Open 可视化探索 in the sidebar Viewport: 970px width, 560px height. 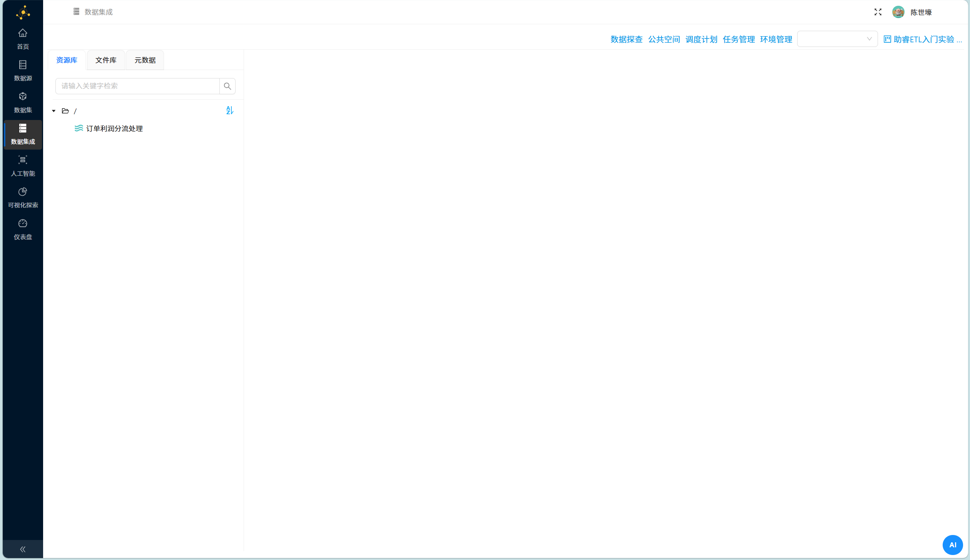(23, 198)
